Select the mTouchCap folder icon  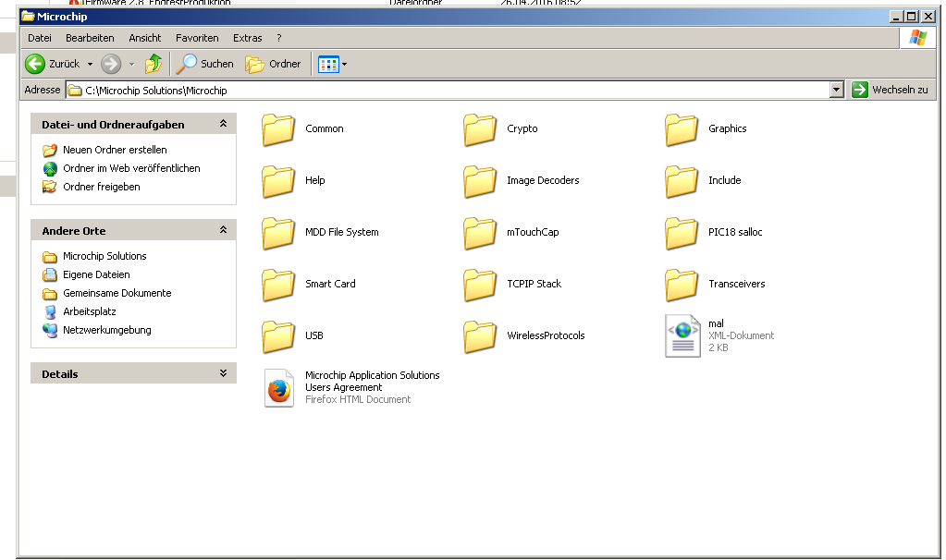pos(480,233)
